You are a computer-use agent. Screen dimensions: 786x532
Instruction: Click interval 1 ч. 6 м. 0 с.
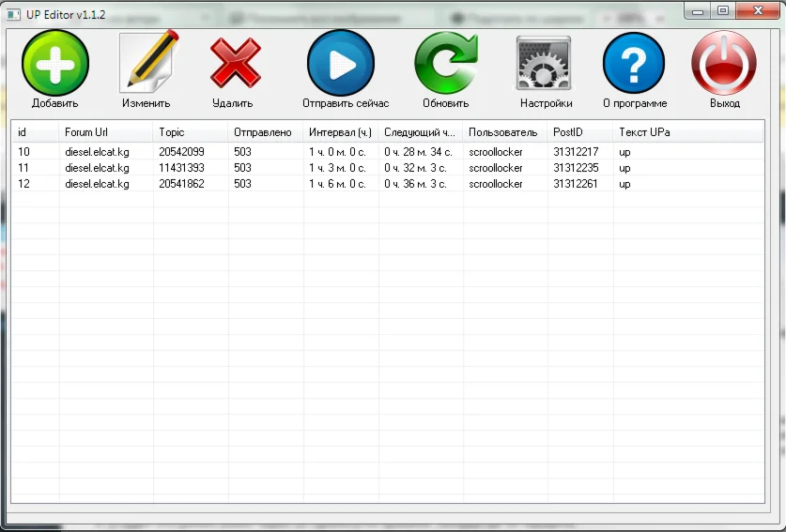click(x=337, y=184)
